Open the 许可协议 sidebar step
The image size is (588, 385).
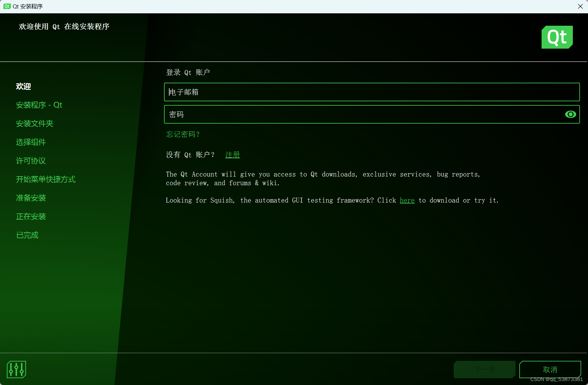tap(31, 161)
